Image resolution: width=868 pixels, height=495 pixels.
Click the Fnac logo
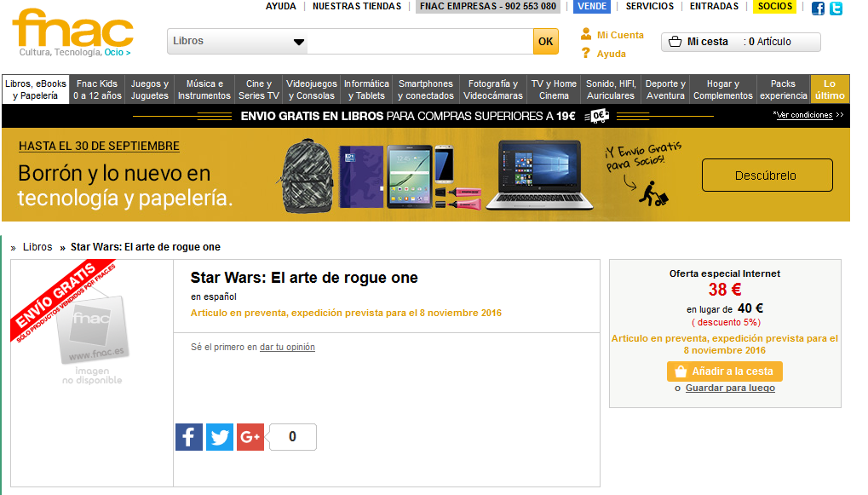[x=73, y=27]
